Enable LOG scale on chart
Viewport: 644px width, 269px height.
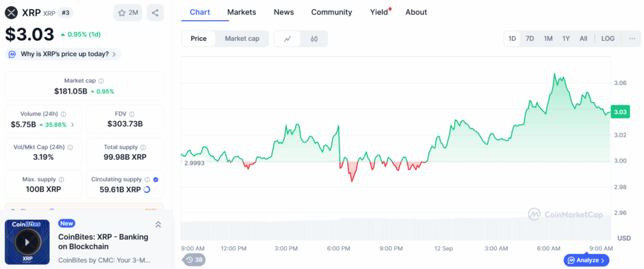tap(608, 38)
